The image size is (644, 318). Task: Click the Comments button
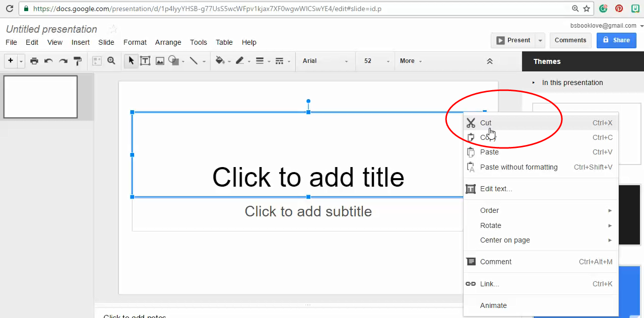click(570, 40)
